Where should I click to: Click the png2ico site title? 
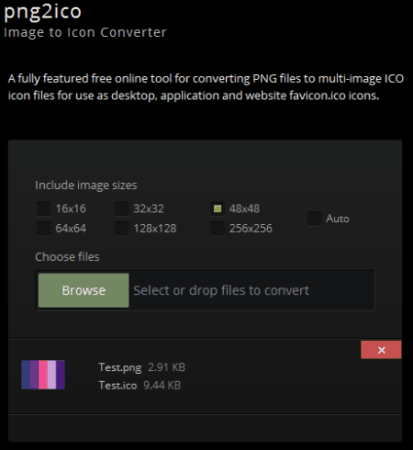click(42, 12)
